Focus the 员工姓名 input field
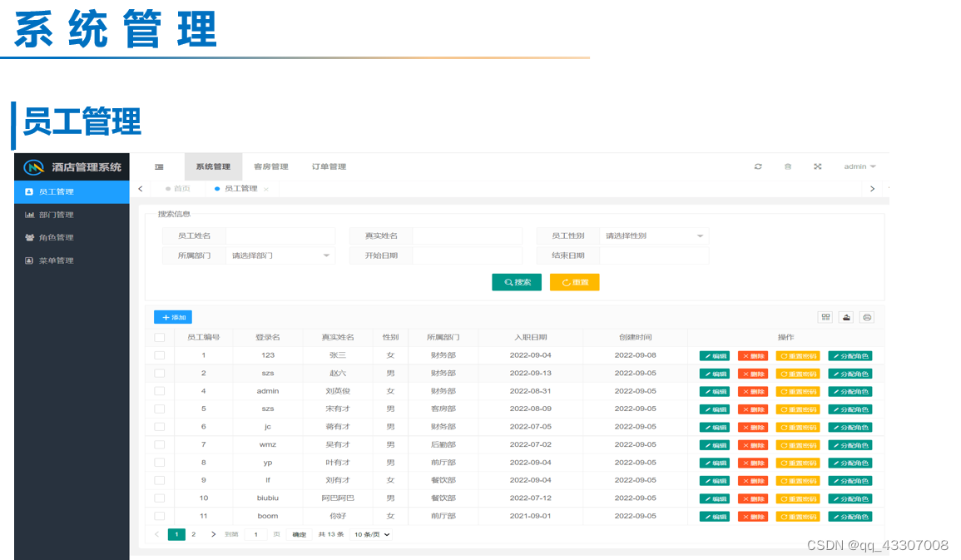This screenshot has width=961, height=560. [280, 235]
